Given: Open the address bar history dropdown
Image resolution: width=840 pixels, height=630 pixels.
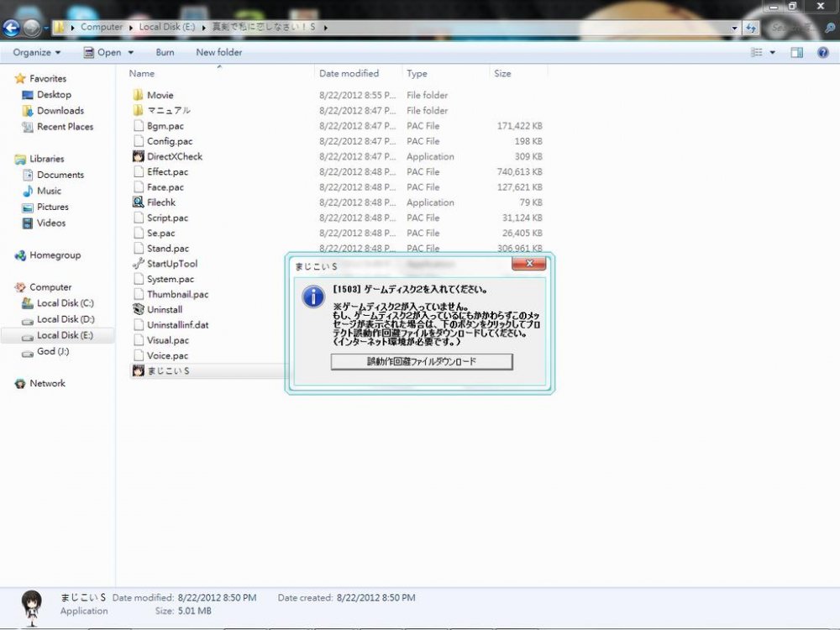Looking at the screenshot, I should click(x=734, y=27).
